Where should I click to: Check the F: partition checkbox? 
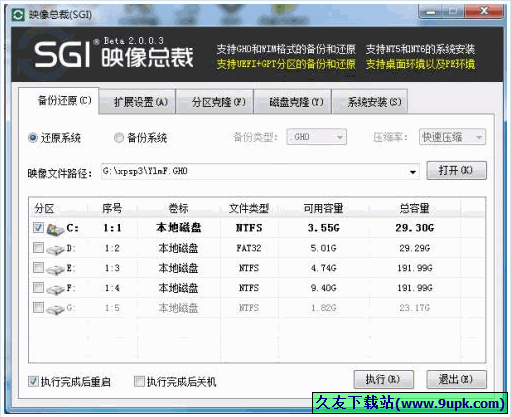coord(38,287)
